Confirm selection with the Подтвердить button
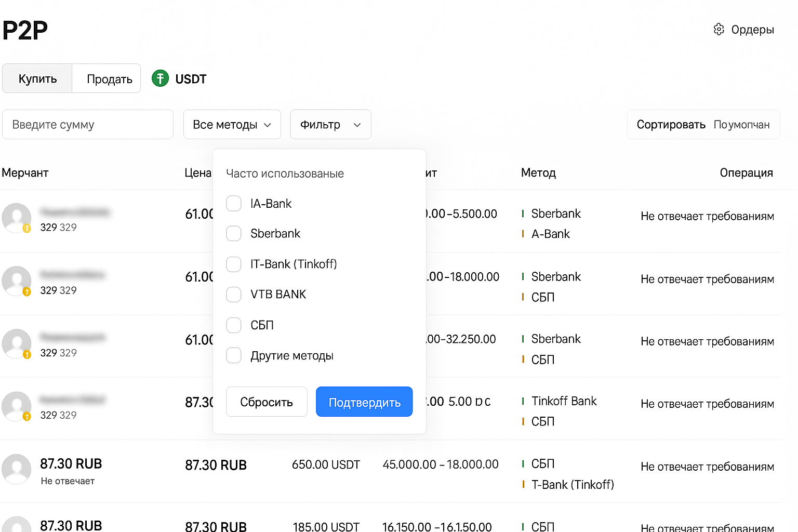Viewport: 798px width, 532px height. click(x=364, y=402)
